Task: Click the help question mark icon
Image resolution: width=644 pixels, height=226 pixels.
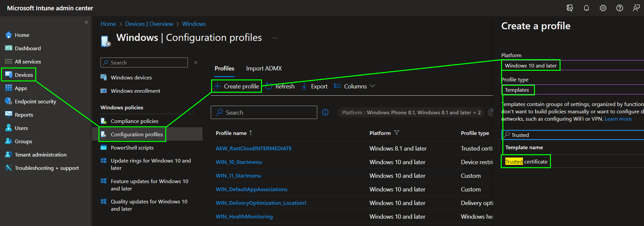Action: pyautogui.click(x=619, y=8)
